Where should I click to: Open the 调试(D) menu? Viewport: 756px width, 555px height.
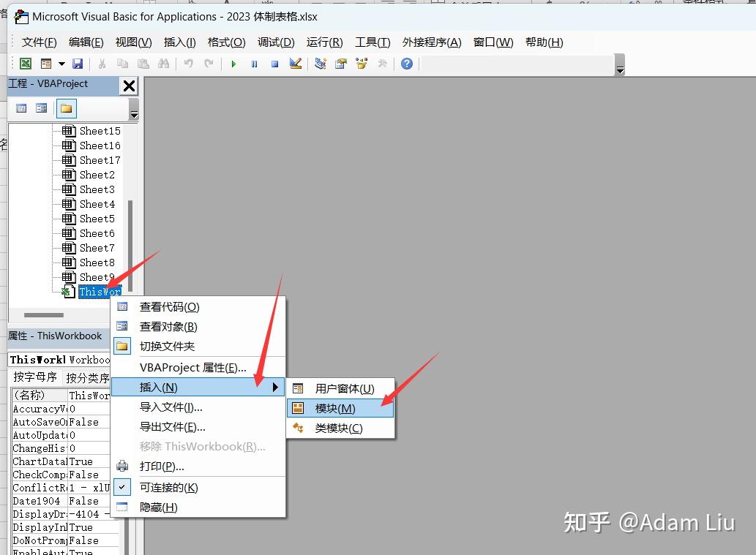(x=276, y=42)
